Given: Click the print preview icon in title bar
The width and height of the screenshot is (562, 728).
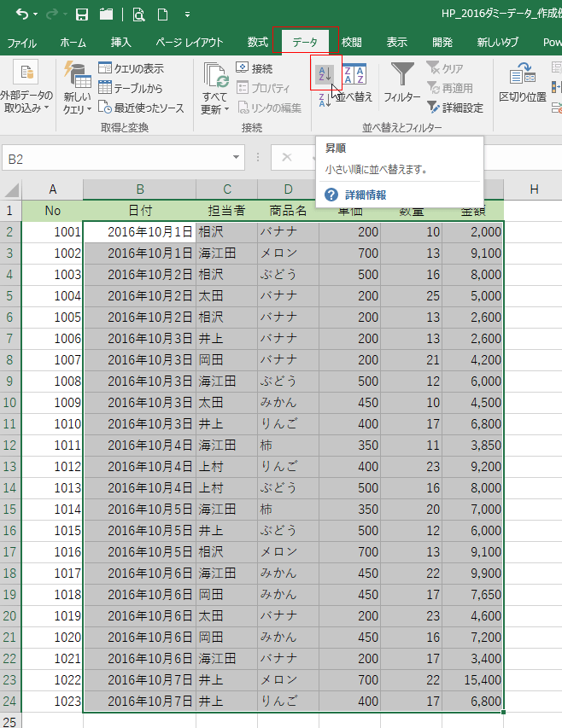Looking at the screenshot, I should pos(138,15).
